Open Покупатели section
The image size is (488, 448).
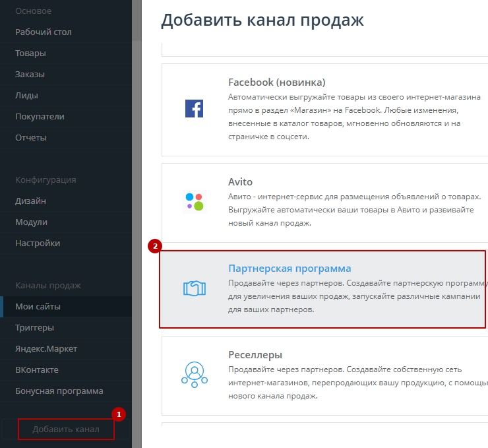[x=40, y=116]
